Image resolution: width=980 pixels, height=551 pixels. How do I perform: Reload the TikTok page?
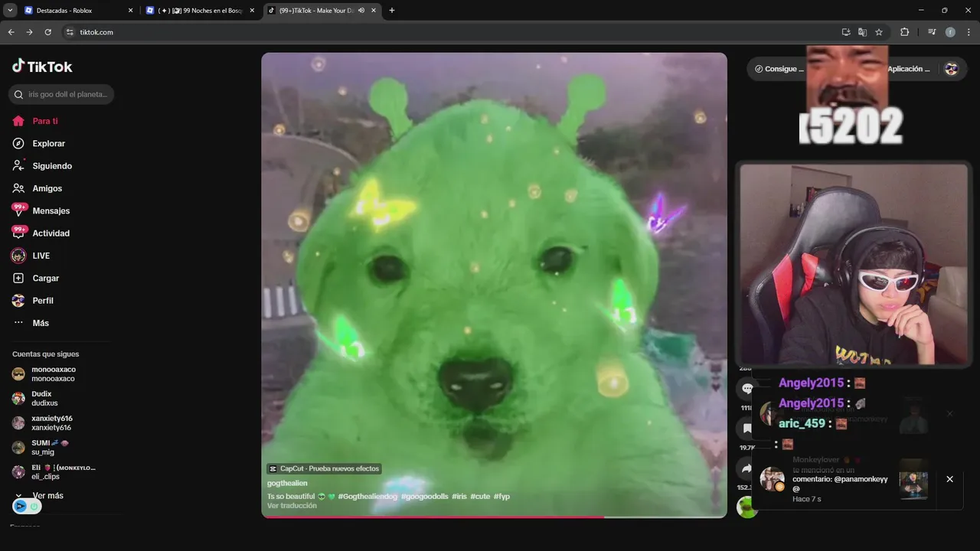(x=47, y=32)
